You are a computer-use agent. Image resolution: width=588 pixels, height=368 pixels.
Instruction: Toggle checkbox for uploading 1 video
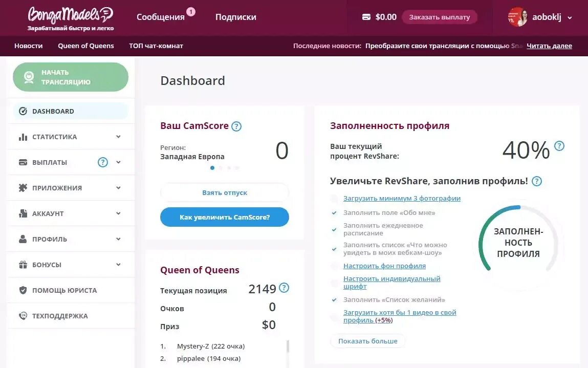point(334,317)
